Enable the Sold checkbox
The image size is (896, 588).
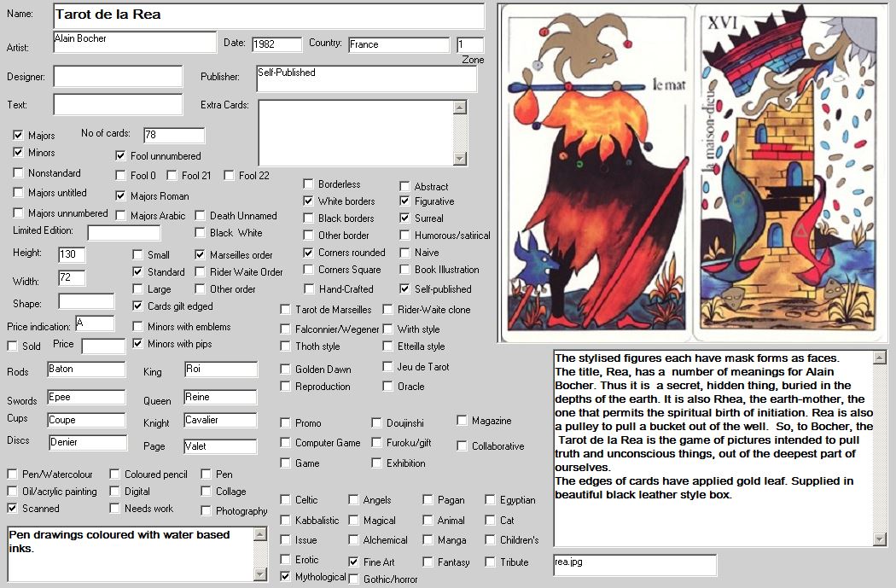pos(13,346)
